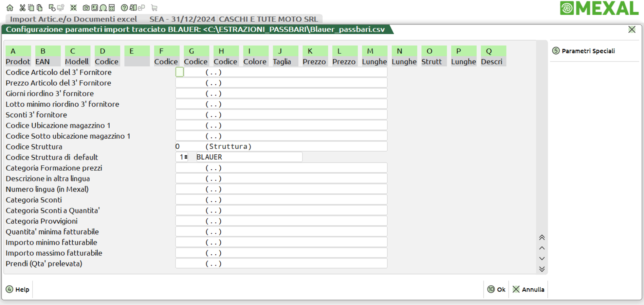Click the question mark help icon
Screen dimensions: 644x305
[x=124, y=7]
